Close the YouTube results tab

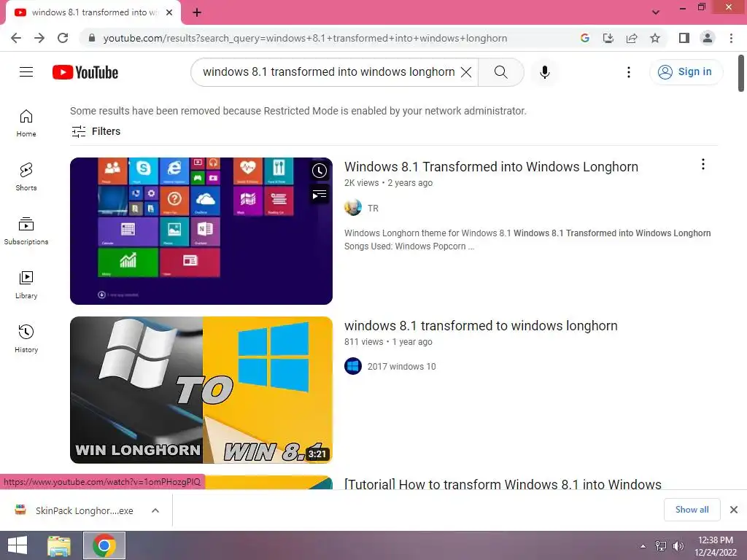[169, 12]
